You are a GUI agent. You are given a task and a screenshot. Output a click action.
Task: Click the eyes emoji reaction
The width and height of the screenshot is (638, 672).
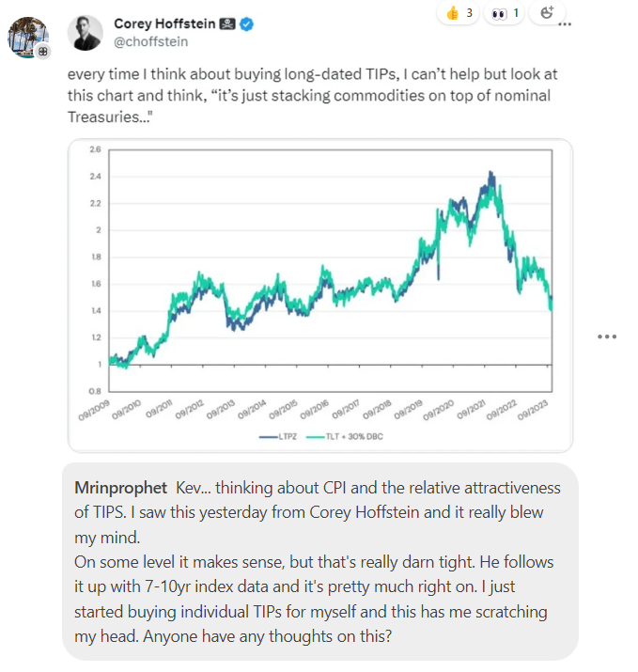pyautogui.click(x=505, y=13)
